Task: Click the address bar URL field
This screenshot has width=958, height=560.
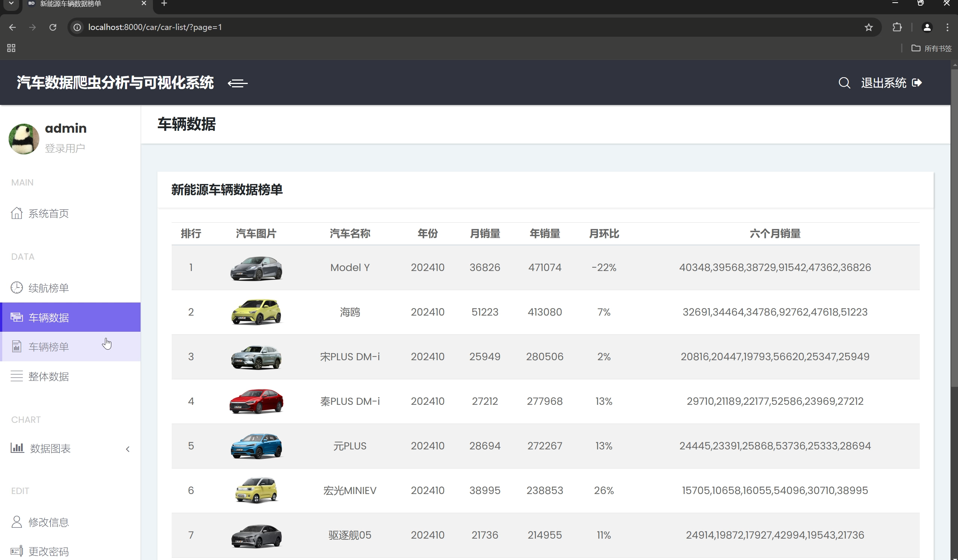Action: click(x=475, y=27)
